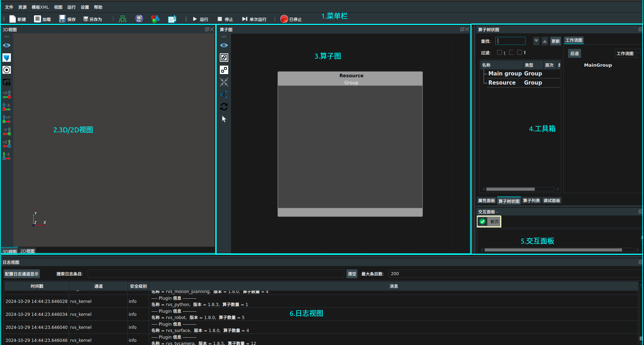The width and height of the screenshot is (644, 345).
Task: Switch to the 2D视图 tab
Action: tap(27, 251)
